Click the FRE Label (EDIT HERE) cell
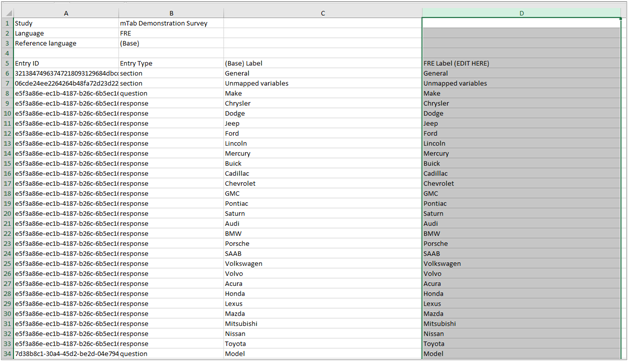 tap(521, 63)
